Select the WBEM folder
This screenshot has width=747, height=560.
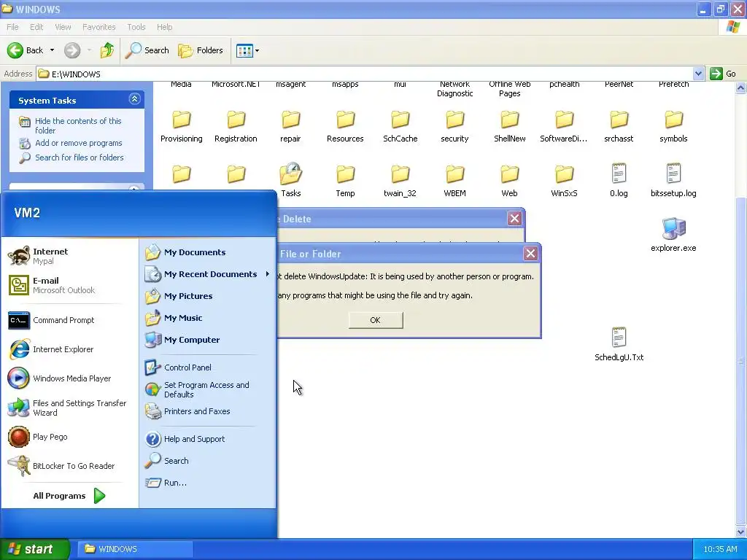point(454,180)
